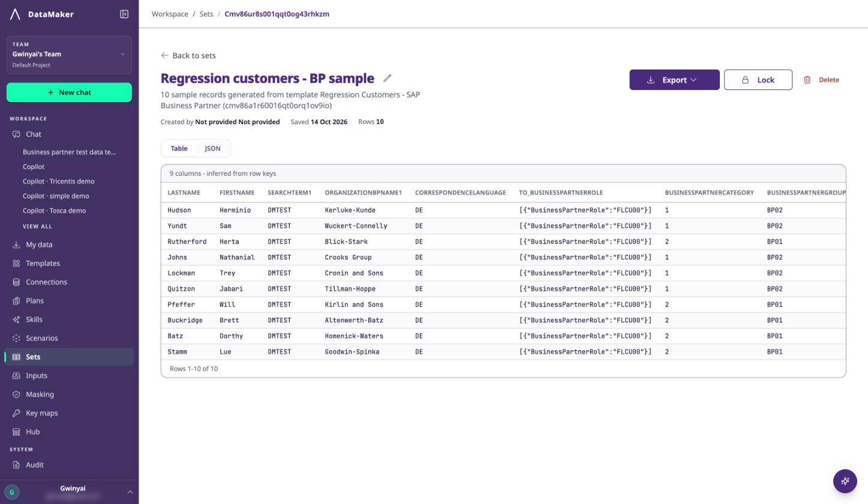Select the Goodwin-Spinka organization cell
Screen dimensions: 868x504
[x=352, y=352]
